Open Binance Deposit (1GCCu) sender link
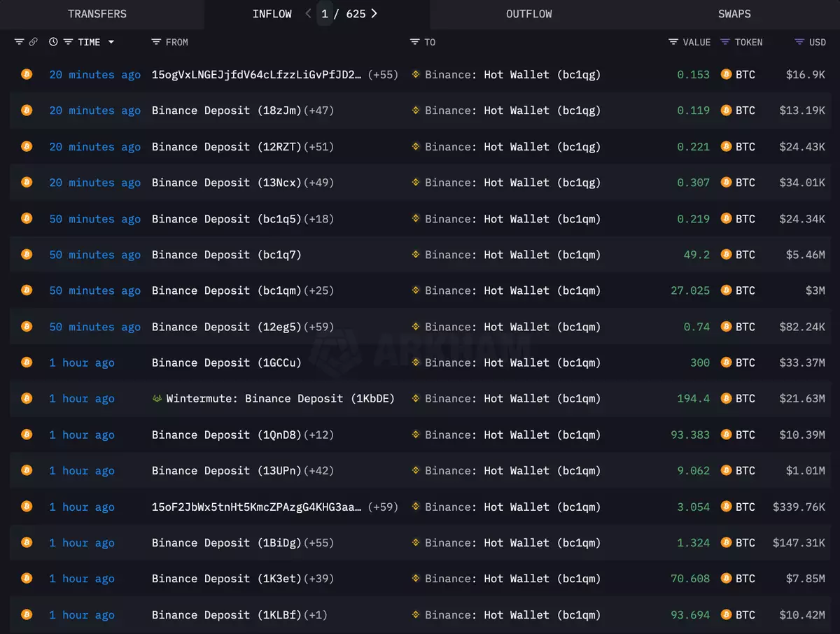 click(x=226, y=362)
